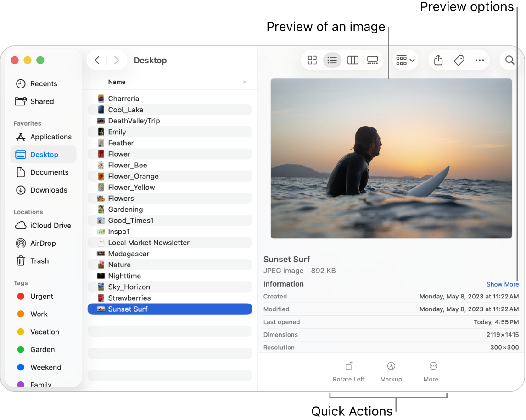Select Desktop in the sidebar
The width and height of the screenshot is (526, 420).
coord(43,155)
